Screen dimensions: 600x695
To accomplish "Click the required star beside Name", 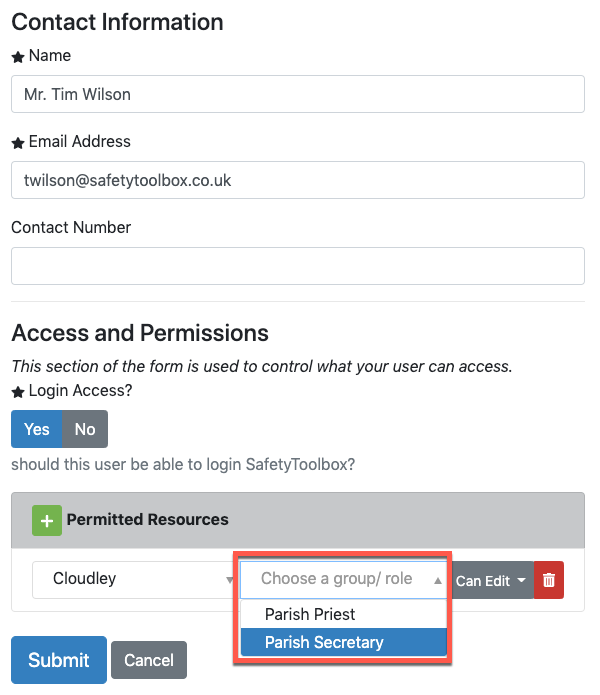I will [18, 58].
